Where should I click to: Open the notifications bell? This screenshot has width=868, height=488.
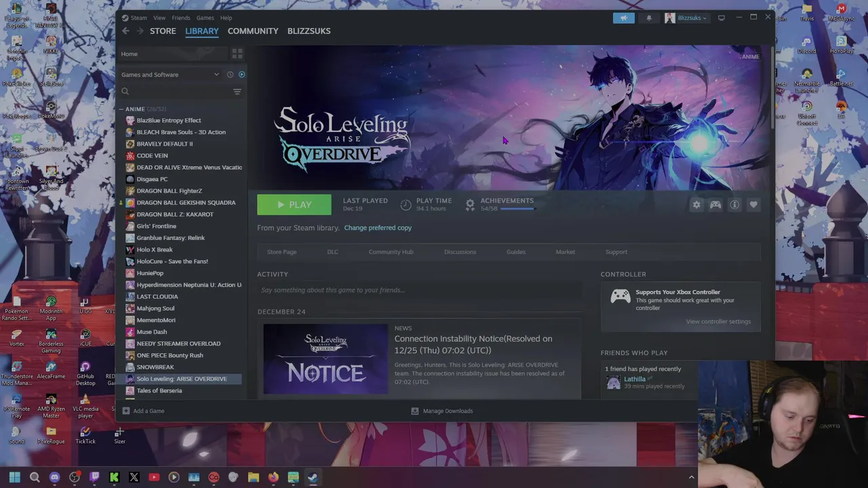click(649, 18)
